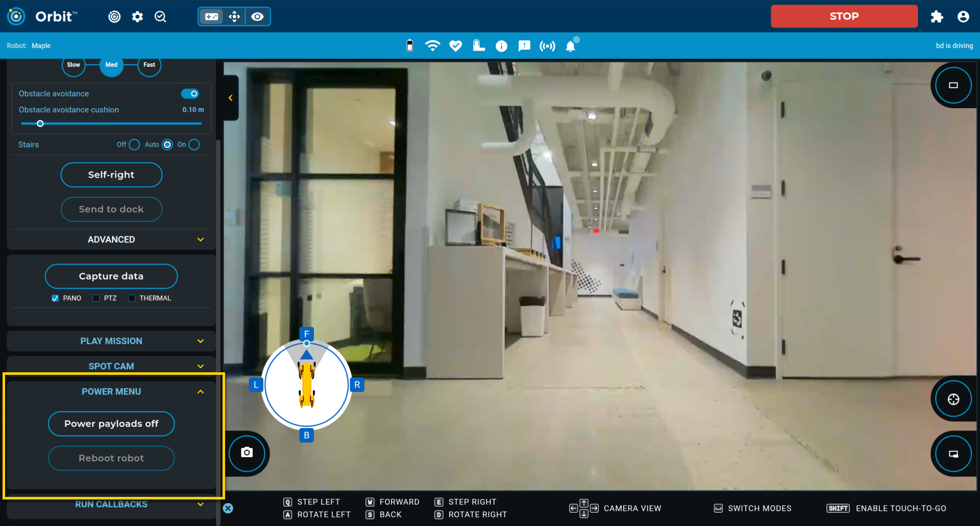Image resolution: width=980 pixels, height=526 pixels.
Task: Collapse the left side panel arrow
Action: pyautogui.click(x=231, y=98)
